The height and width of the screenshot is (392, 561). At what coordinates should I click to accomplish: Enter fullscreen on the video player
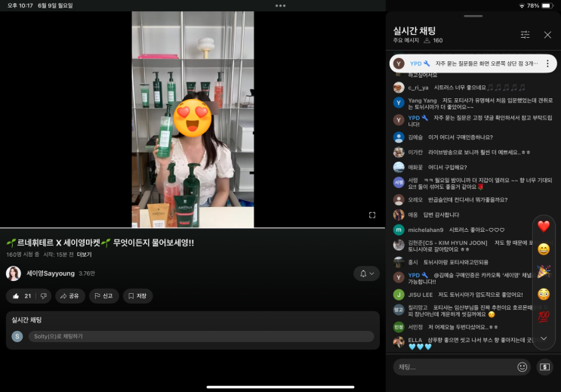tap(372, 215)
